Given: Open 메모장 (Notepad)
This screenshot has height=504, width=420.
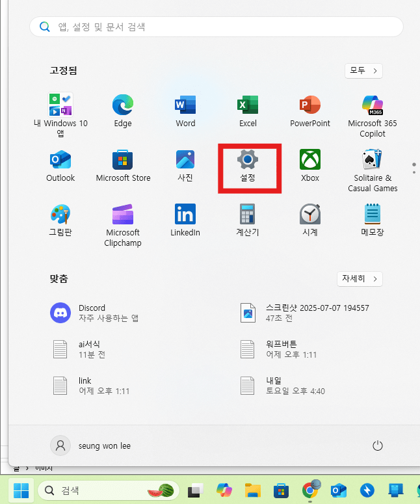Looking at the screenshot, I should click(x=373, y=220).
